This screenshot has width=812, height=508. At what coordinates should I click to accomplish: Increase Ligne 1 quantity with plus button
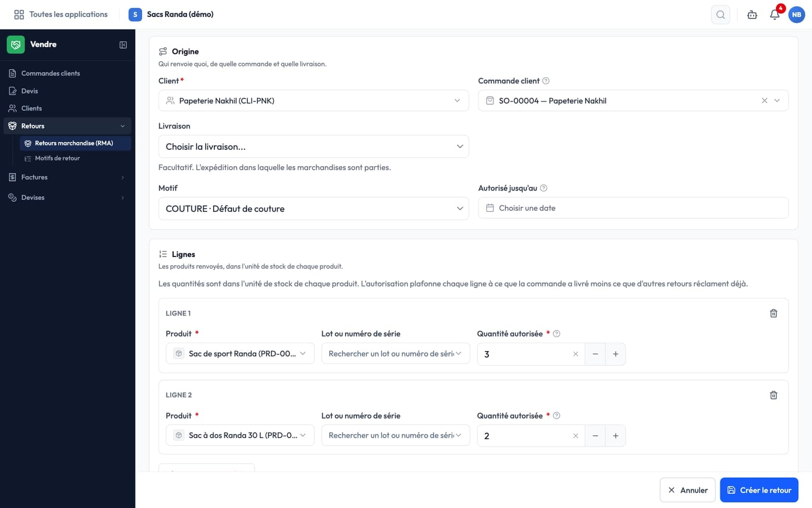pos(616,354)
